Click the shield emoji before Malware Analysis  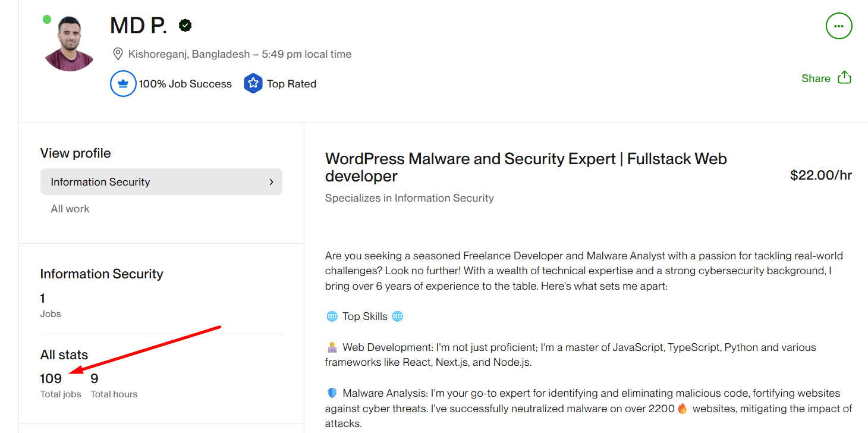point(331,393)
